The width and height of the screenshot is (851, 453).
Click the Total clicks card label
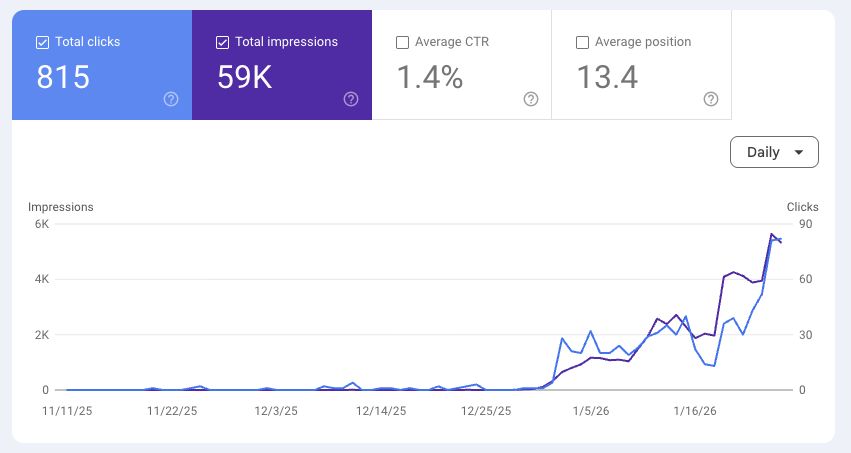87,42
